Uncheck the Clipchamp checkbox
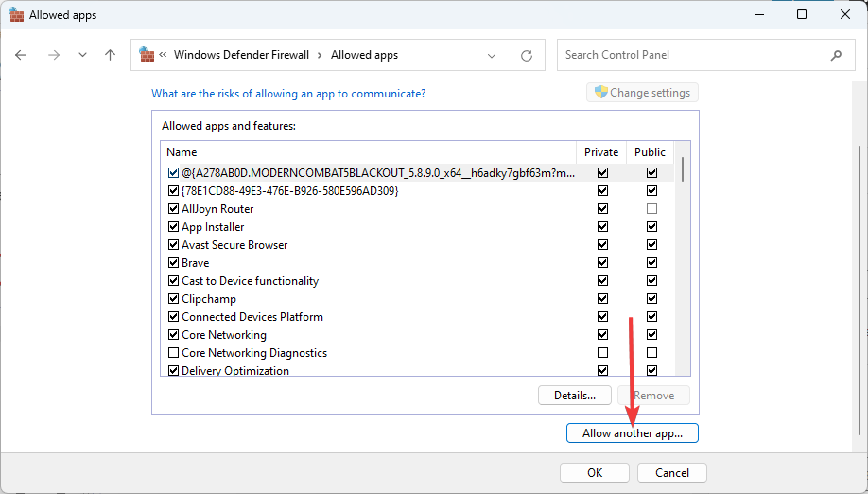This screenshot has width=868, height=494. [173, 299]
